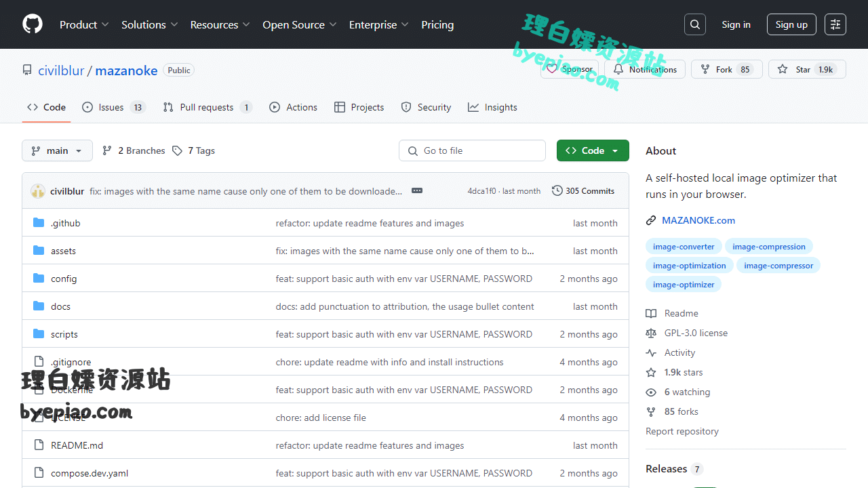This screenshot has width=868, height=488.
Task: Expand the Product menu
Action: 84,24
